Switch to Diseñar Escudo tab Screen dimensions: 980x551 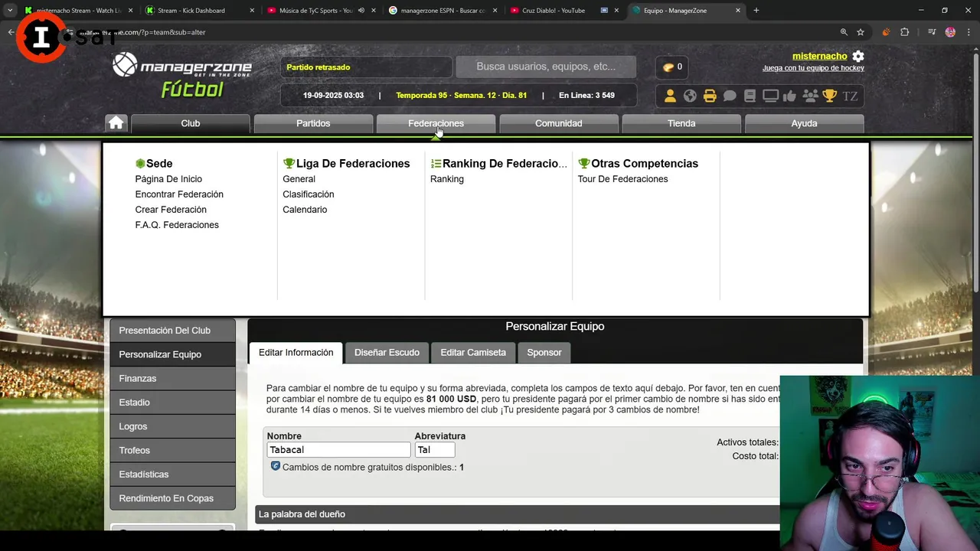(387, 353)
